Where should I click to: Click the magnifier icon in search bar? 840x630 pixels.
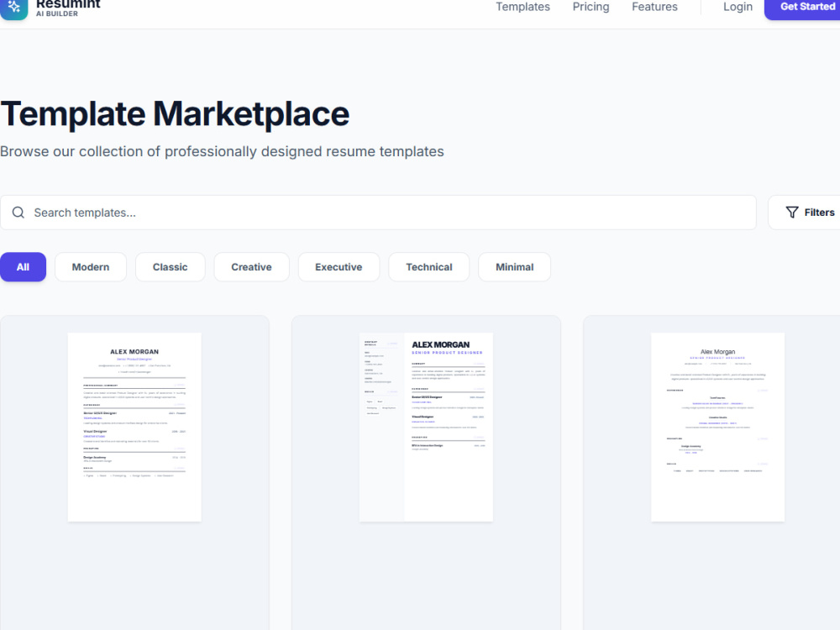tap(18, 213)
